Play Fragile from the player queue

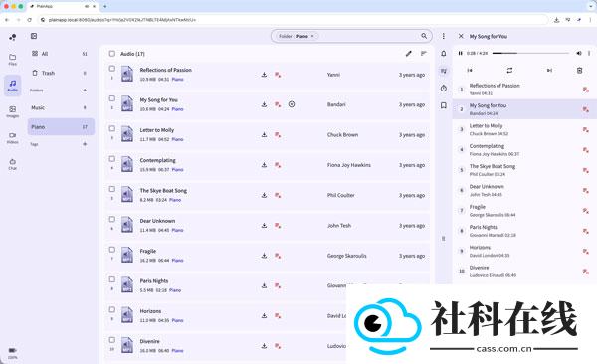[x=524, y=211]
